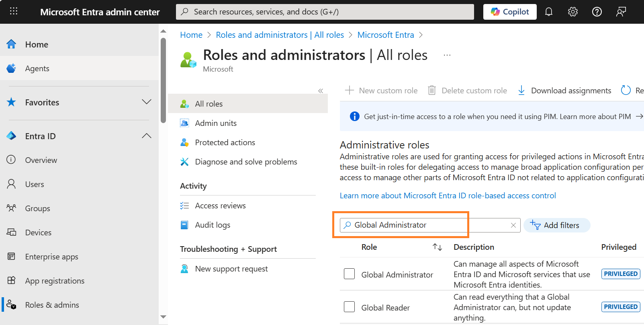Select All roles in the resource menu
The image size is (644, 325).
(x=248, y=104)
